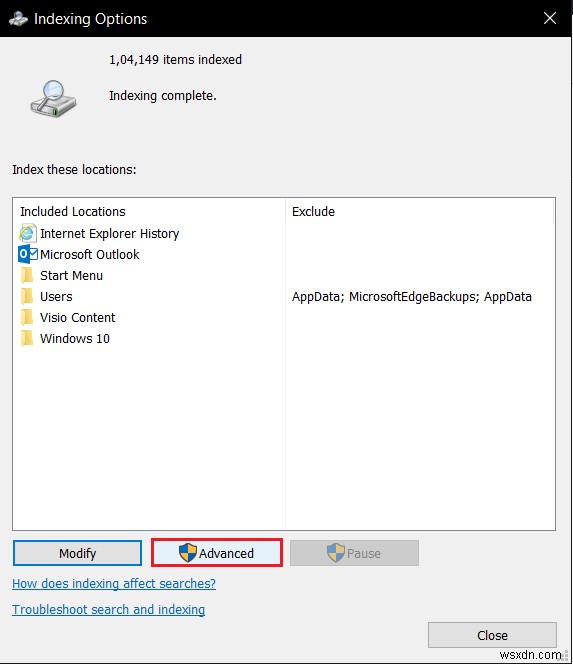573x665 pixels.
Task: Click the Visio Content folder icon
Action: 27,317
